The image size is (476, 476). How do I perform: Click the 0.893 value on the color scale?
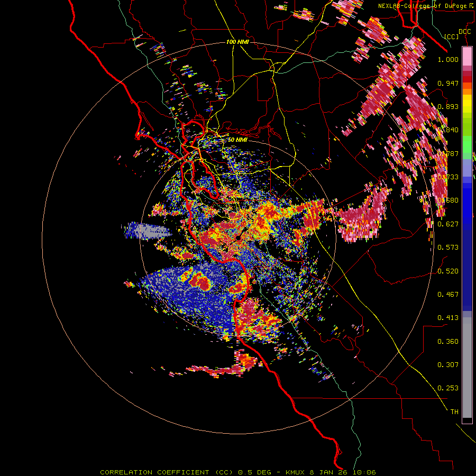tap(448, 106)
